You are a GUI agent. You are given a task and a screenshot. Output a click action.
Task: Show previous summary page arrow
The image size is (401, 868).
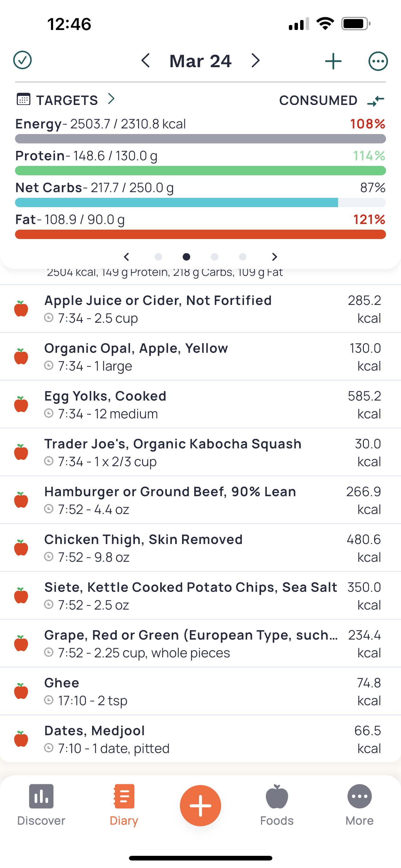(x=126, y=257)
